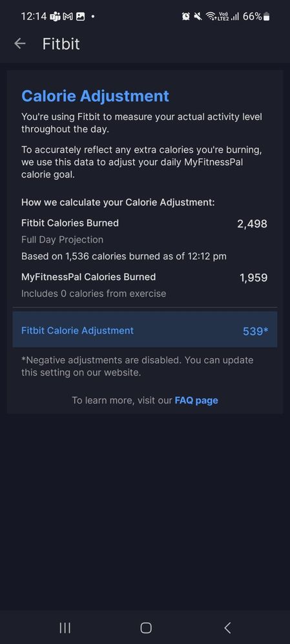The width and height of the screenshot is (290, 644).
Task: Tap the Gmail notification icon in the status bar
Action: (x=68, y=17)
